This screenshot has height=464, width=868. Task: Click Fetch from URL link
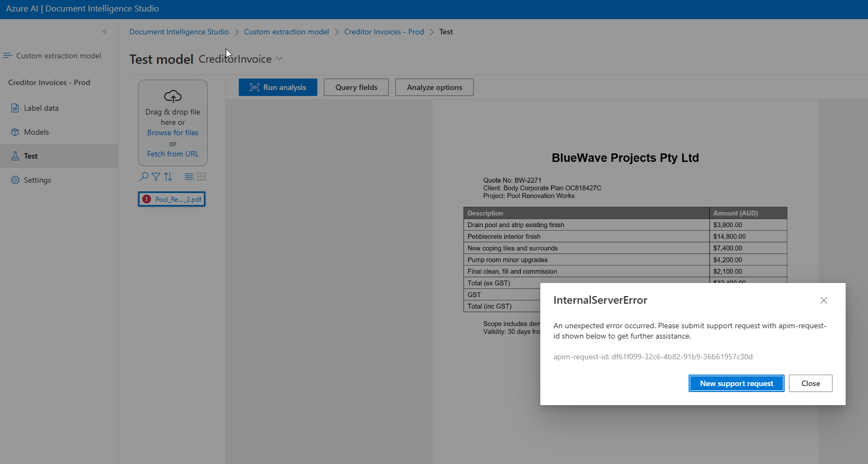(173, 154)
